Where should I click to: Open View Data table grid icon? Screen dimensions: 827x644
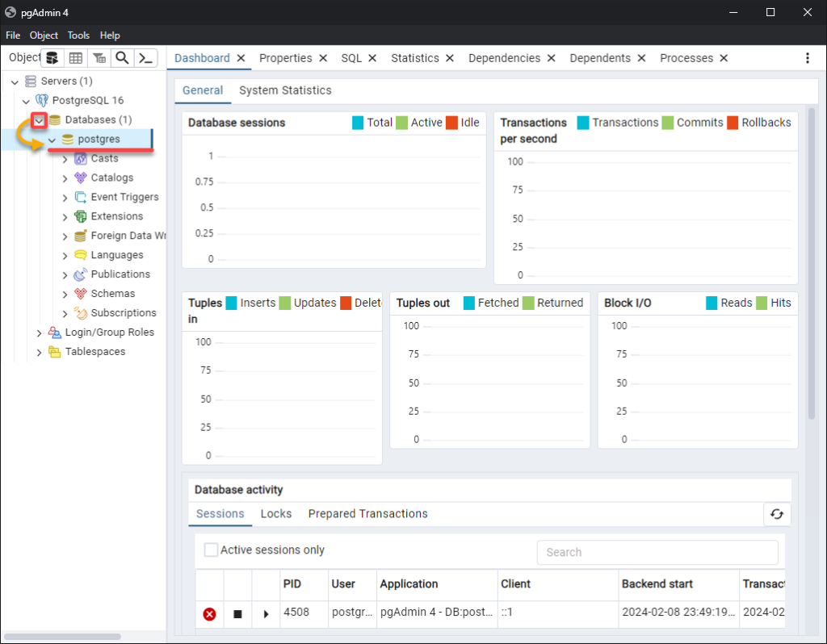(x=75, y=58)
